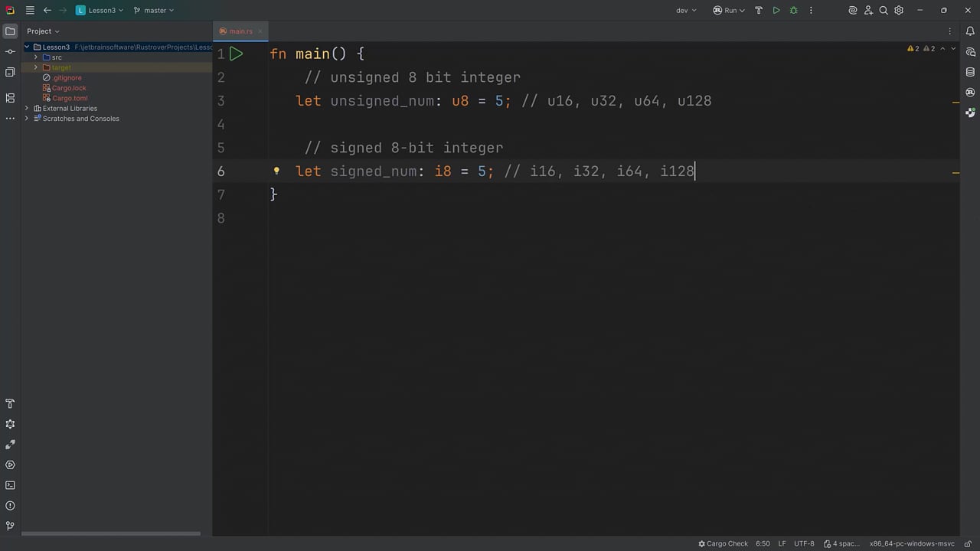
Task: Start debugging with the bug icon
Action: (x=794, y=11)
